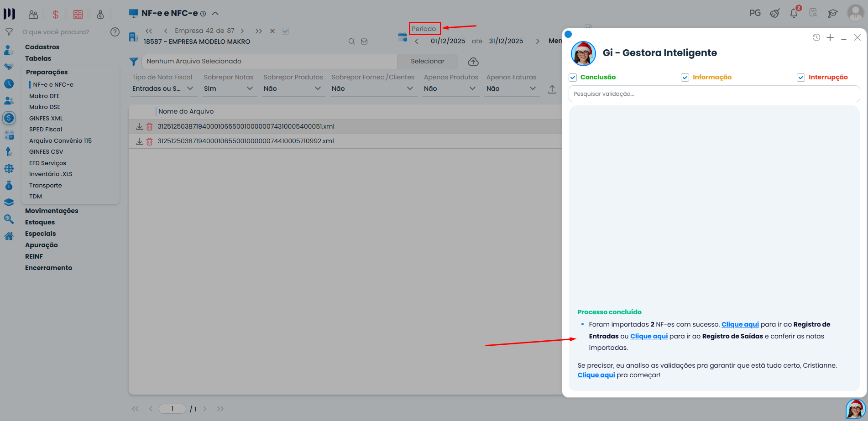Open history icon in Gi panel

coord(816,37)
